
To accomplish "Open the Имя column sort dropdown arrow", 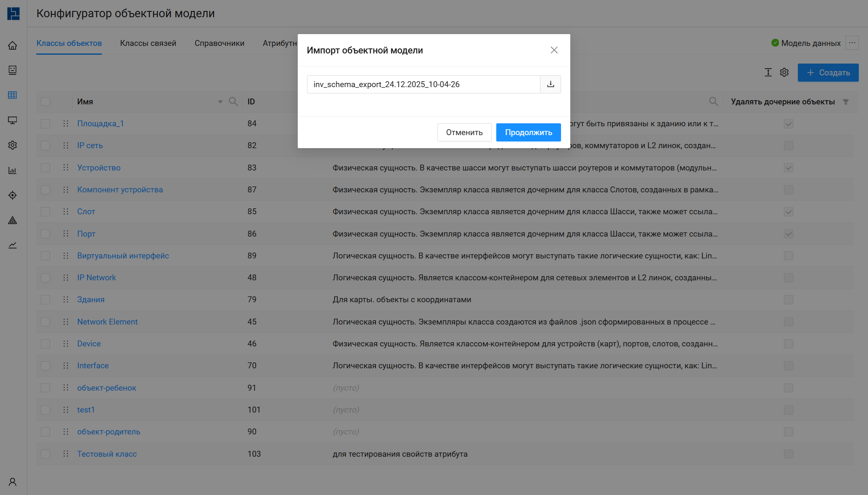I will point(220,102).
